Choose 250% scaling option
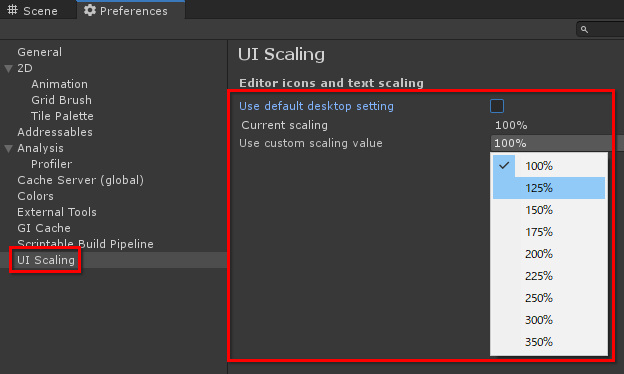 [x=549, y=298]
